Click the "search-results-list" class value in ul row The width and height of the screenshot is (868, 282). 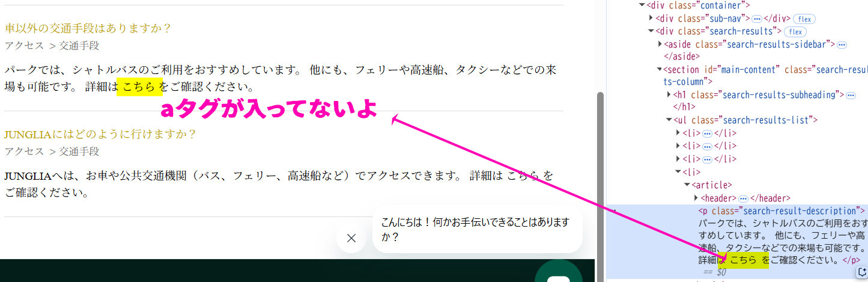[765, 120]
